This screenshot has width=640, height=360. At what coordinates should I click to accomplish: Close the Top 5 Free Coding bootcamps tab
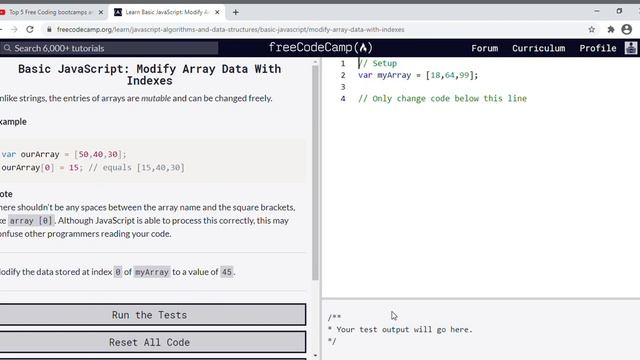click(101, 12)
